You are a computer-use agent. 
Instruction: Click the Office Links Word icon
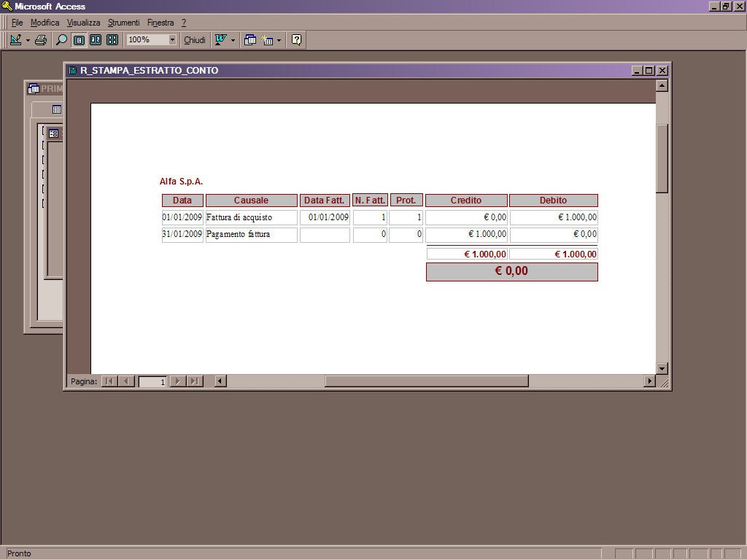click(220, 40)
